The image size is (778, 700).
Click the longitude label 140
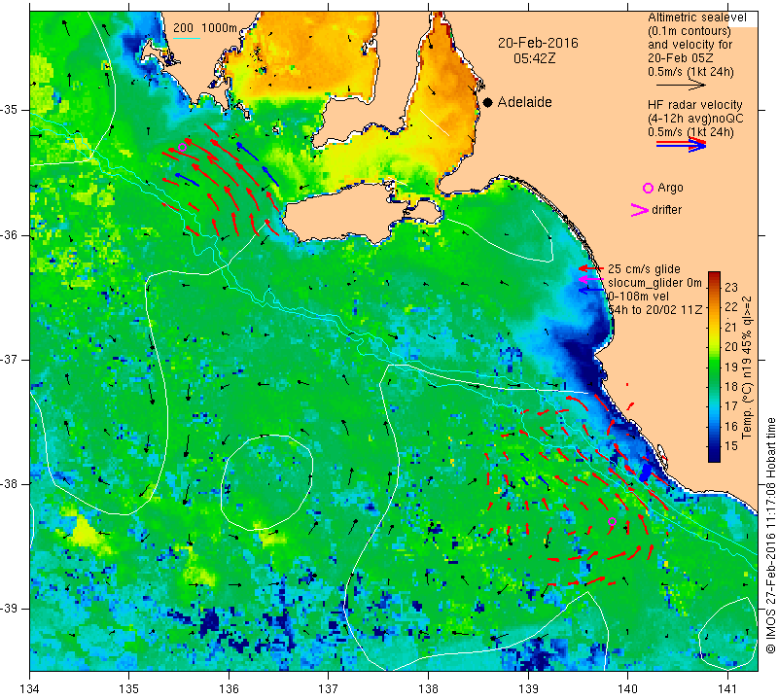click(627, 689)
